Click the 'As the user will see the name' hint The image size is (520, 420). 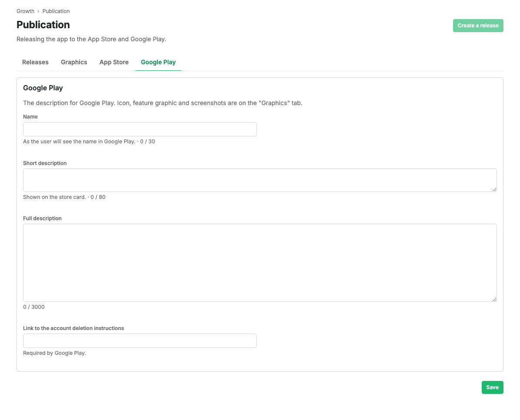click(x=89, y=142)
